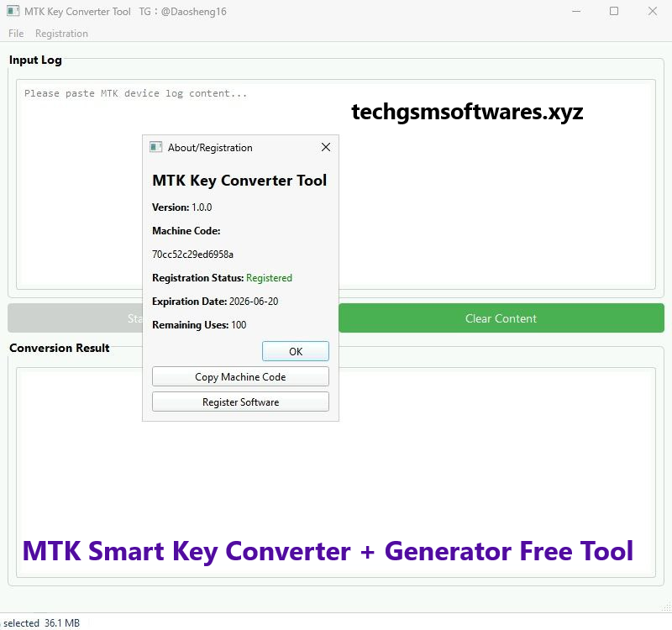The height and width of the screenshot is (630, 672).
Task: Click the green Clear Content button
Action: tap(501, 318)
